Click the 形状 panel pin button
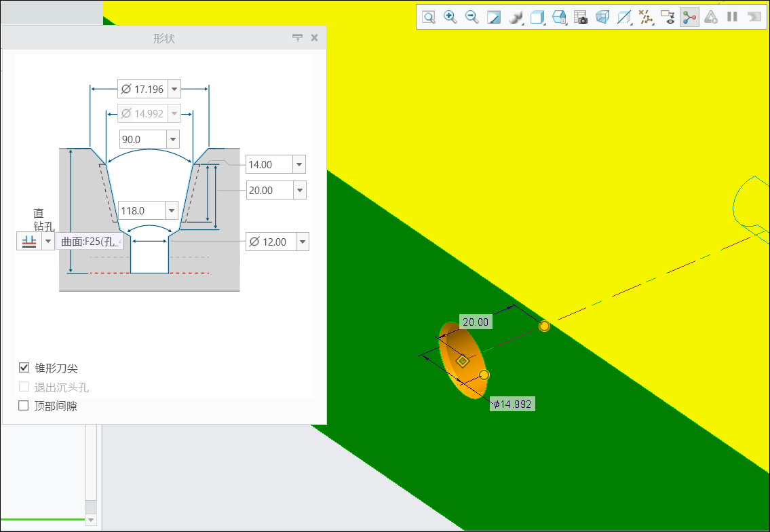This screenshot has width=770, height=532. (297, 38)
